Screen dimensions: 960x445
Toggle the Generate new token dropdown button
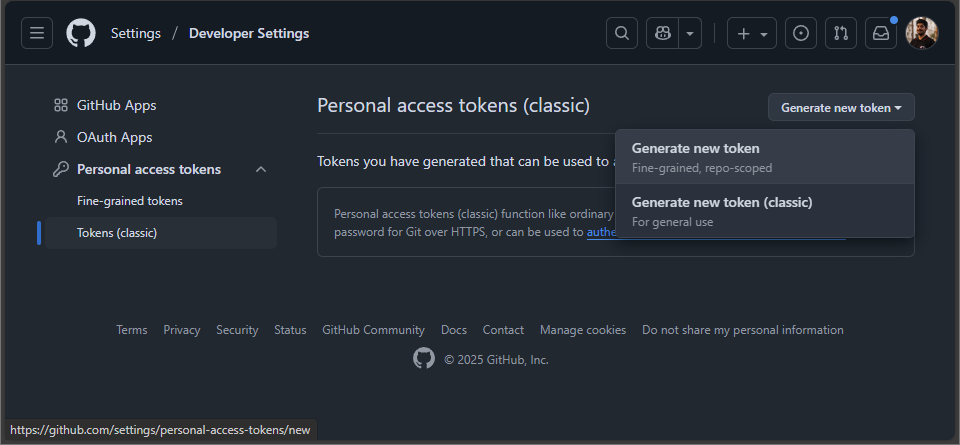click(841, 108)
